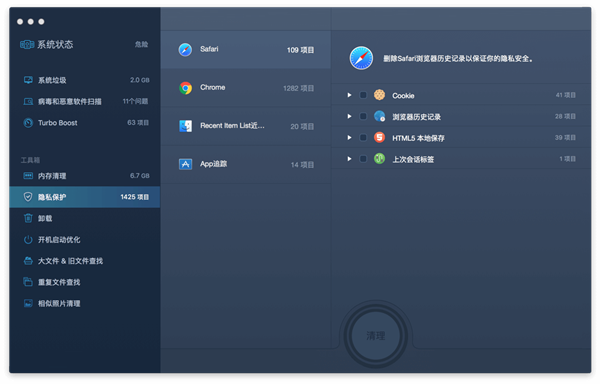Click the 相似照片清理 photo icon
Viewport: 600px width, 384px height.
(x=28, y=304)
